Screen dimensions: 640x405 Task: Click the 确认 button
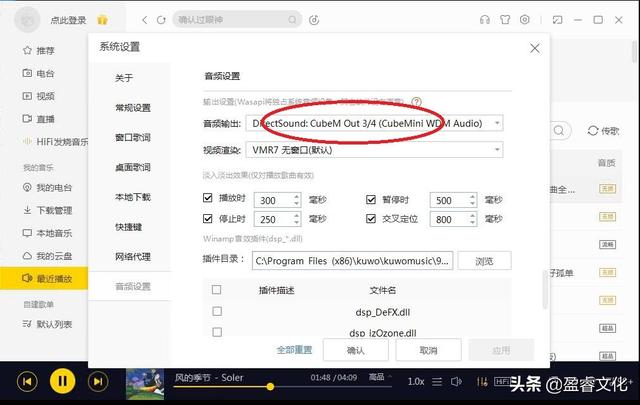[356, 350]
